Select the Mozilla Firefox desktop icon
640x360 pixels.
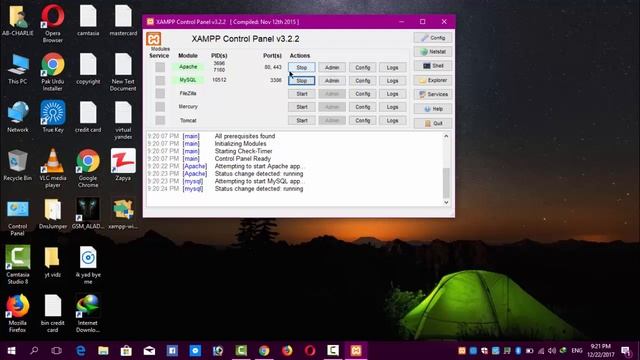pyautogui.click(x=18, y=313)
